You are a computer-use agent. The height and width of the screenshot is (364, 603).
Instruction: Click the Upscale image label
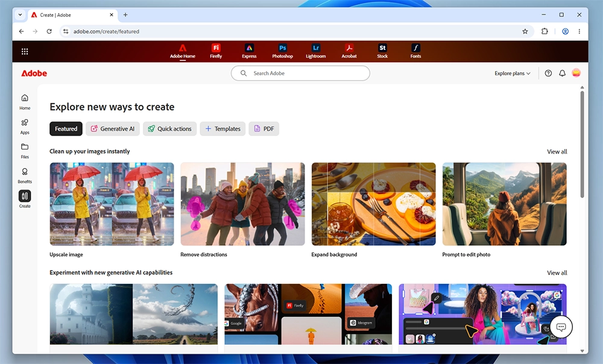click(x=66, y=254)
